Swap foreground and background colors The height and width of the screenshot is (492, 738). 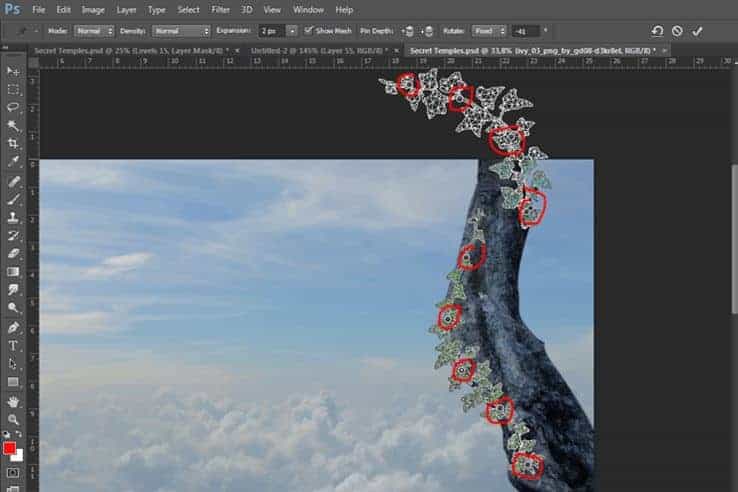tap(19, 434)
